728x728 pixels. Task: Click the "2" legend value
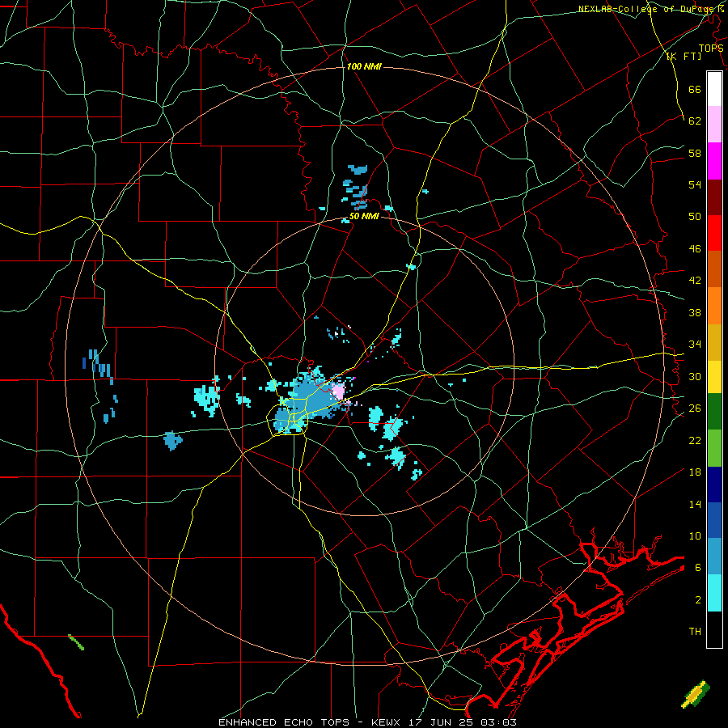697,600
